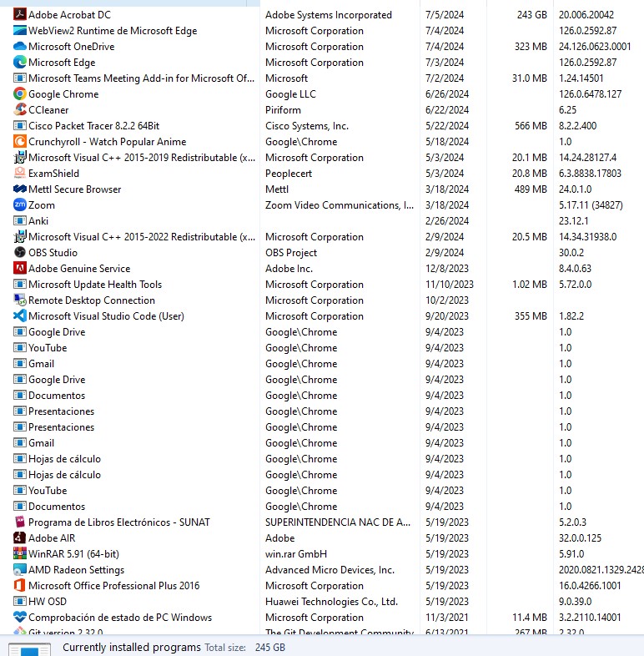
Task: Click the Mettl Secure Browser icon
Action: click(20, 189)
